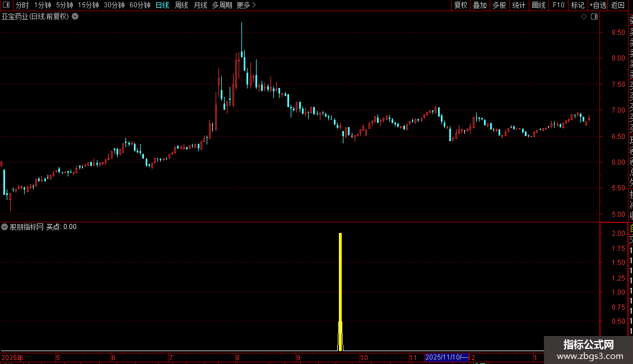Open indicator dropdown beside 股朋指标网
Screen dimensions: 633x364
(x=4, y=227)
